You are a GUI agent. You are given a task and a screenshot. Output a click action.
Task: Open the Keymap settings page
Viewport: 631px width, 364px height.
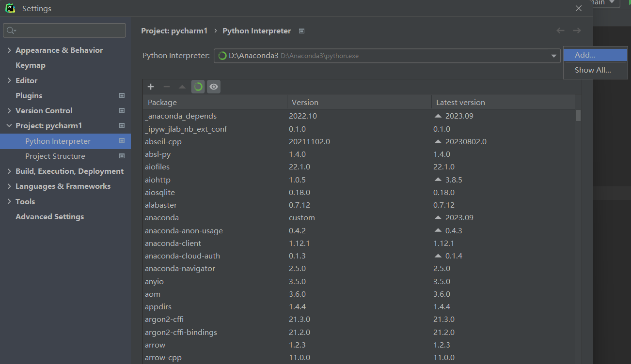coord(31,65)
